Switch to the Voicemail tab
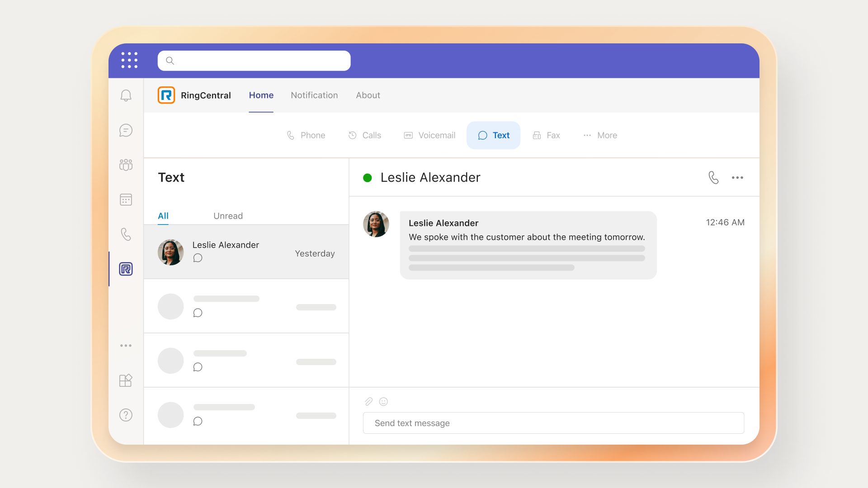 [429, 135]
